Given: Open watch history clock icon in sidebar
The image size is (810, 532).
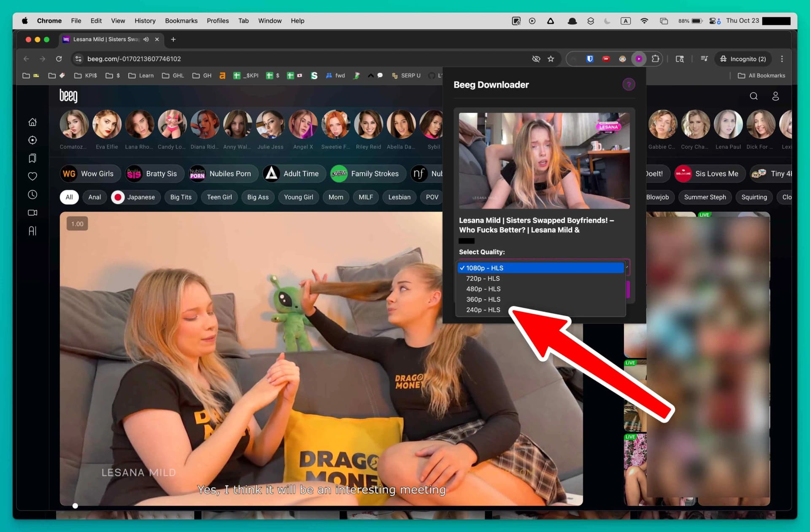Looking at the screenshot, I should coord(32,194).
